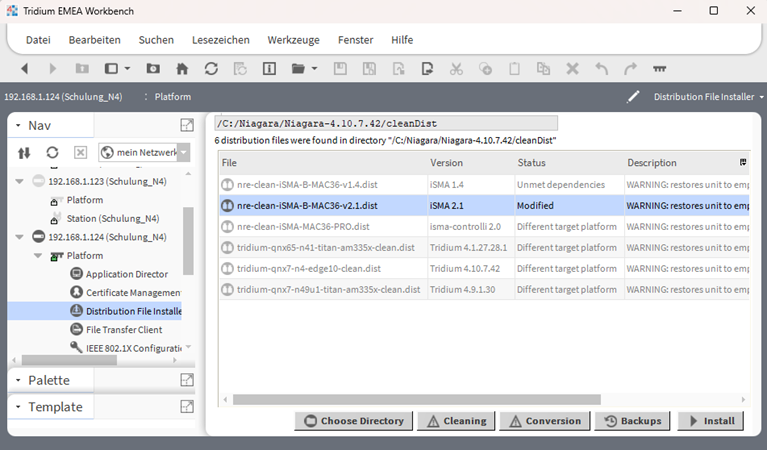Expand the open folder dropdown arrow
Screen dimensions: 767x450
click(315, 68)
